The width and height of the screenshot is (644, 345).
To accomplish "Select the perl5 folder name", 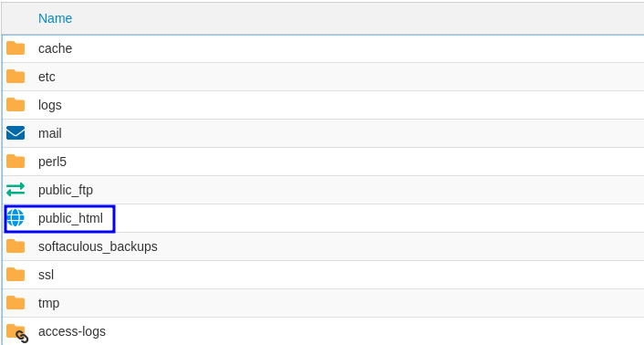I will 52,162.
